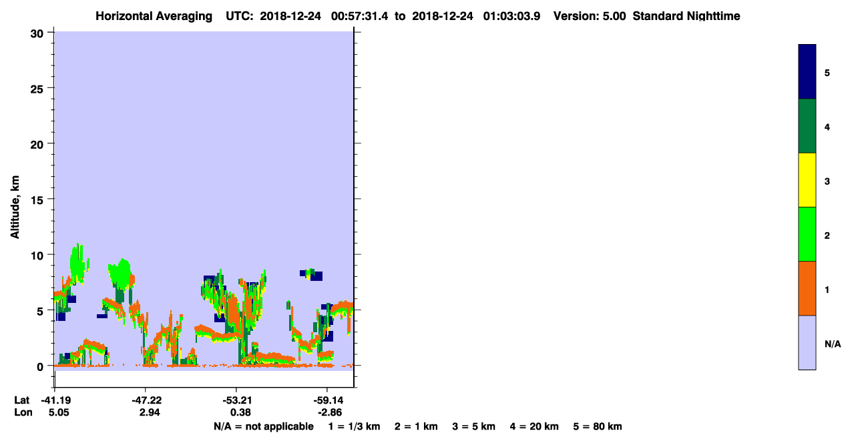Click the yellow level 3 color swatch
The height and width of the screenshot is (445, 868).
click(807, 180)
